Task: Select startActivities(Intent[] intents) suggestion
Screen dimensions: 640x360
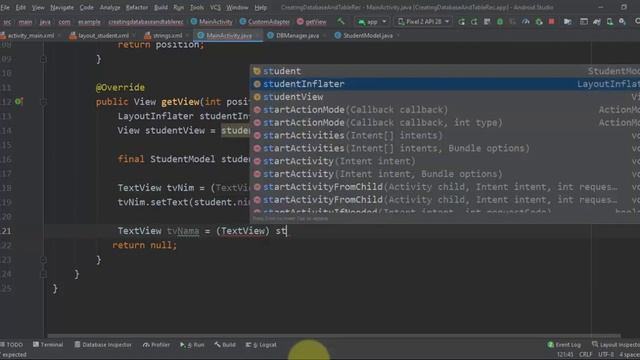Action: coord(445,136)
